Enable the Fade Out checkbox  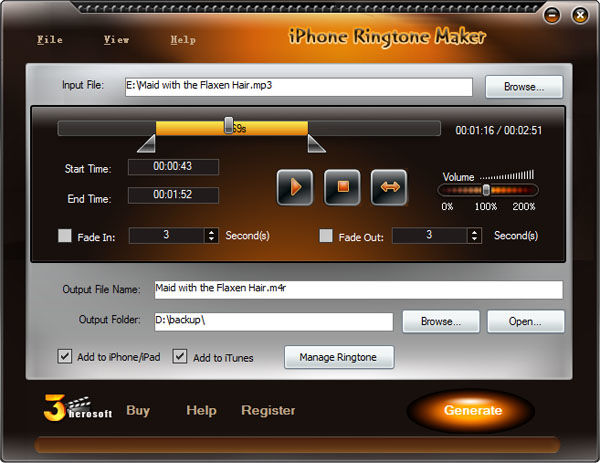(326, 236)
